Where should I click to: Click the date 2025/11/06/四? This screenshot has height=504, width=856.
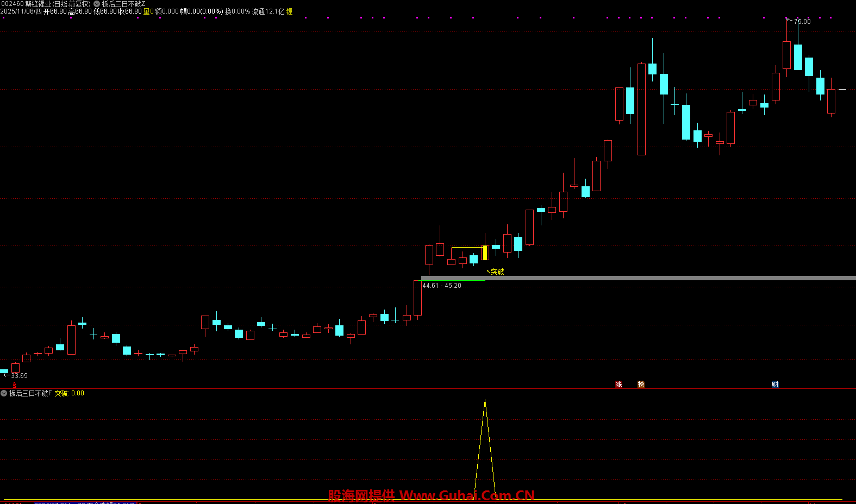[21, 11]
